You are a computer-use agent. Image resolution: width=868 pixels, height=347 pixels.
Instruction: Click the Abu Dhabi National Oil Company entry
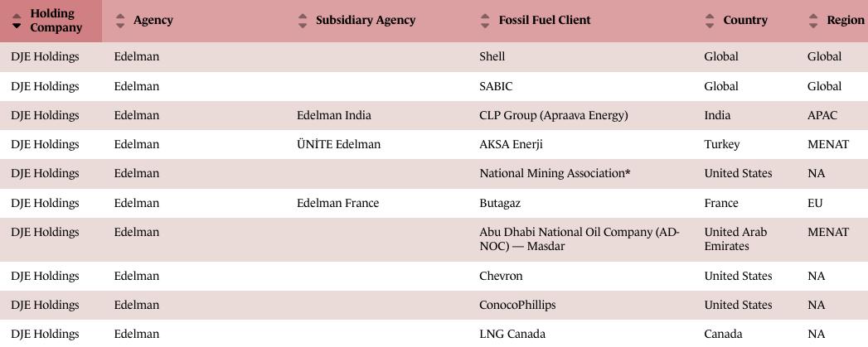(579, 239)
